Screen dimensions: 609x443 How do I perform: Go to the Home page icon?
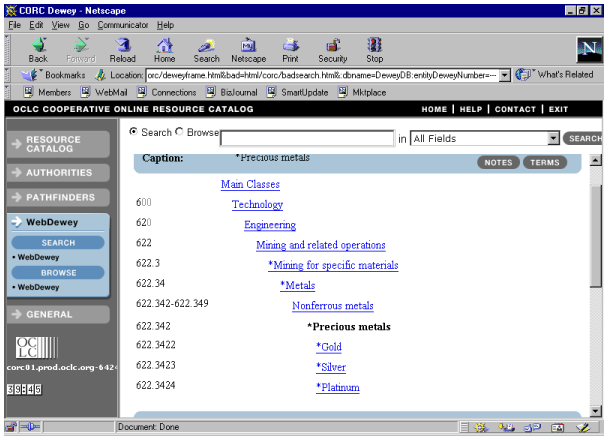[165, 50]
